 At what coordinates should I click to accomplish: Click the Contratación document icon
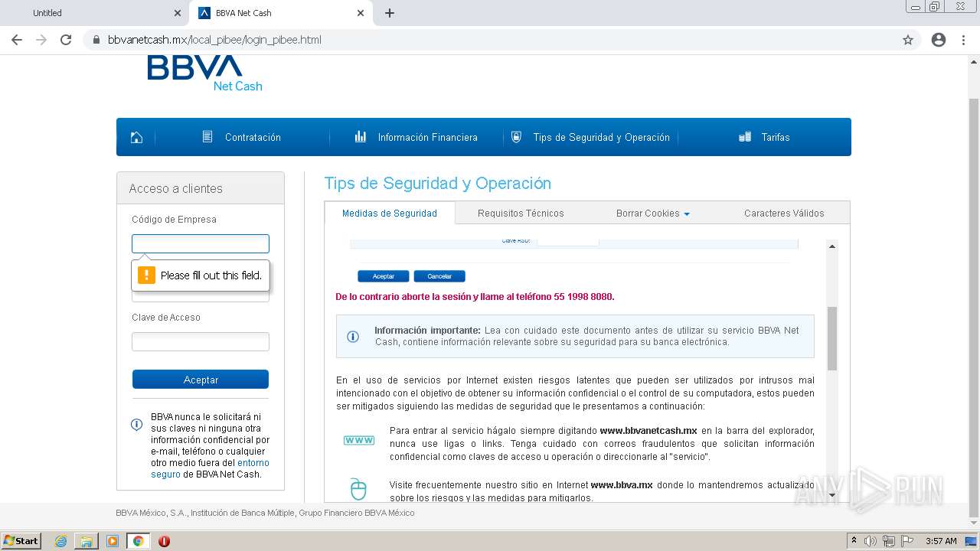coord(207,137)
